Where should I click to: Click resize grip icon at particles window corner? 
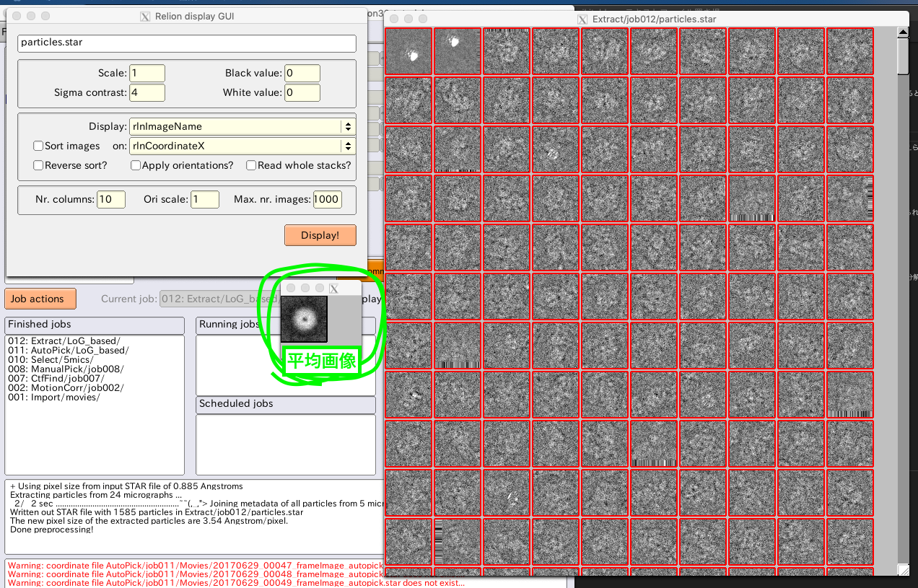tap(903, 570)
